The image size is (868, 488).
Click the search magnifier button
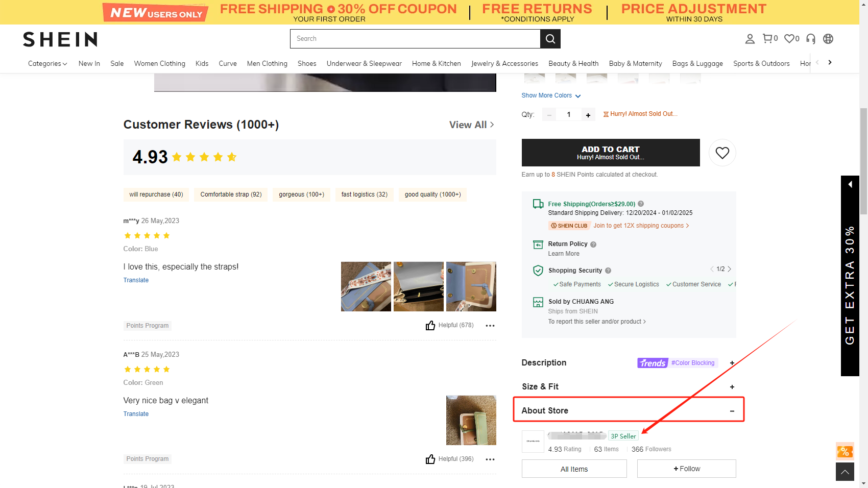tap(550, 39)
